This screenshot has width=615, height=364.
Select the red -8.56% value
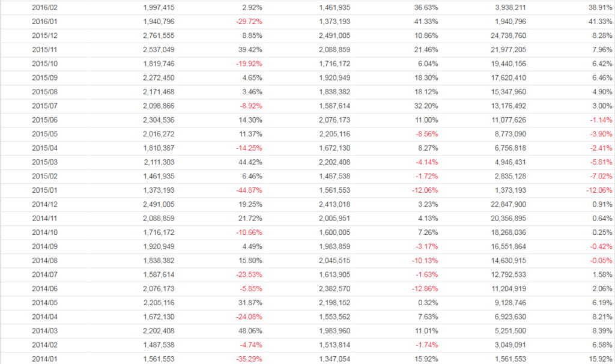click(426, 134)
